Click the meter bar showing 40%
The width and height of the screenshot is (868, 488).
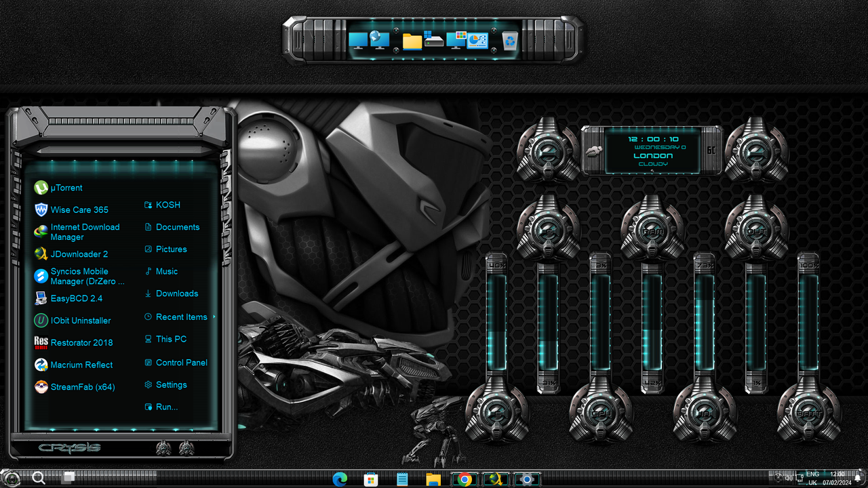click(497, 322)
